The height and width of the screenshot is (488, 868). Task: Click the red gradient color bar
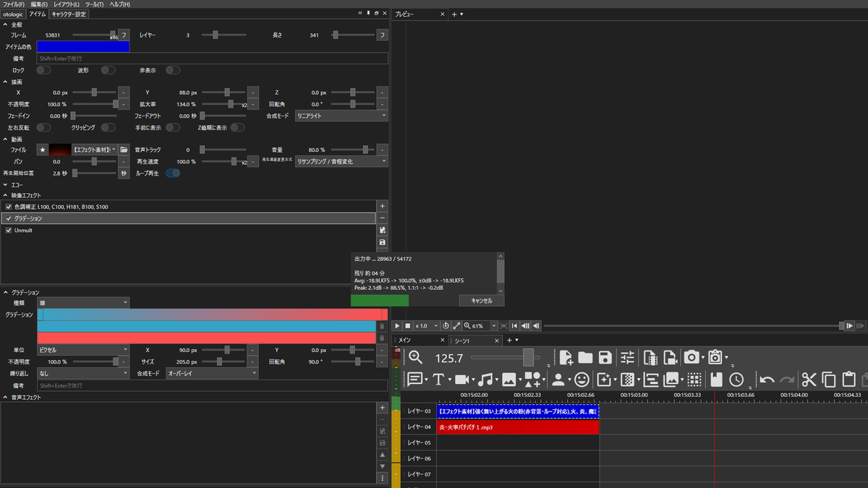206,338
